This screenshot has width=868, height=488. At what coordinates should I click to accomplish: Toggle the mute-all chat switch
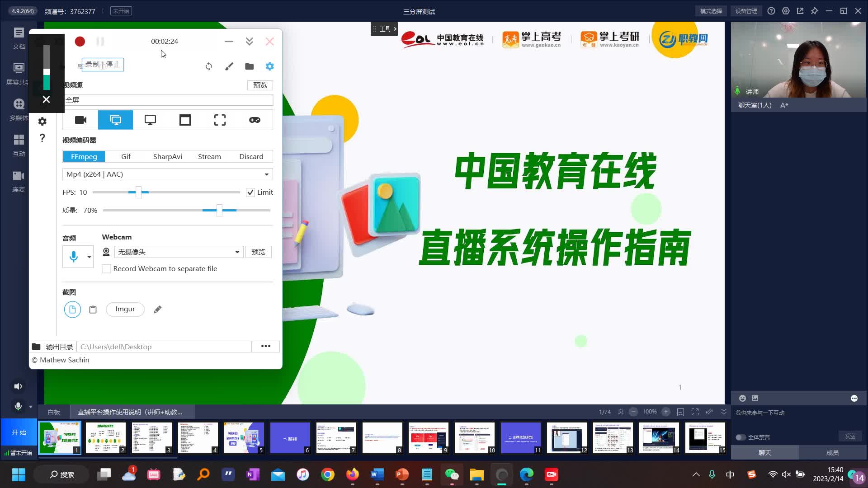[x=741, y=437]
